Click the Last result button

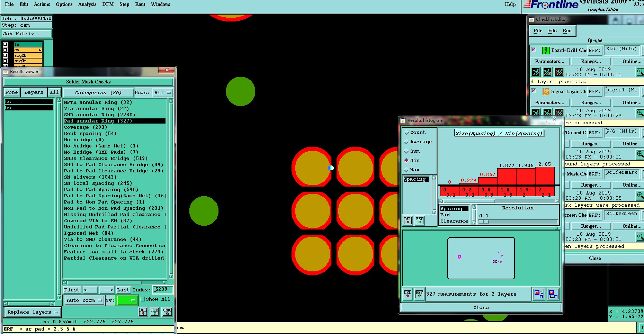[123, 290]
